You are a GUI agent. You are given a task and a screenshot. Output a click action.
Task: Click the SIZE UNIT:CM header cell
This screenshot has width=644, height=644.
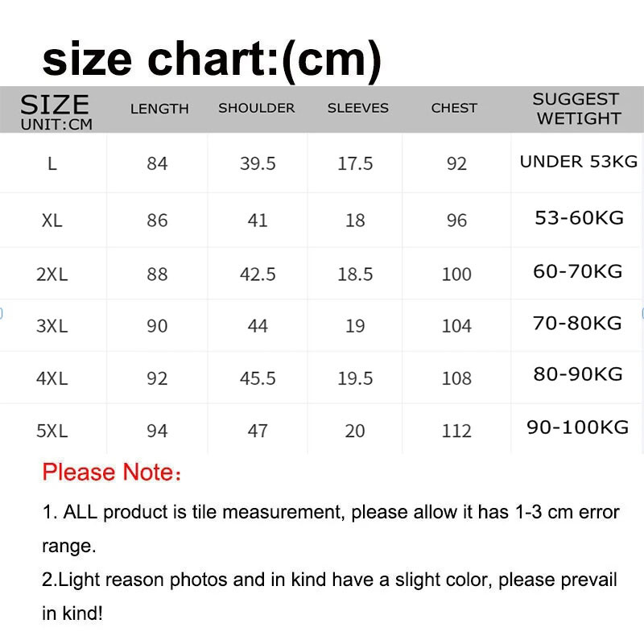pos(55,111)
